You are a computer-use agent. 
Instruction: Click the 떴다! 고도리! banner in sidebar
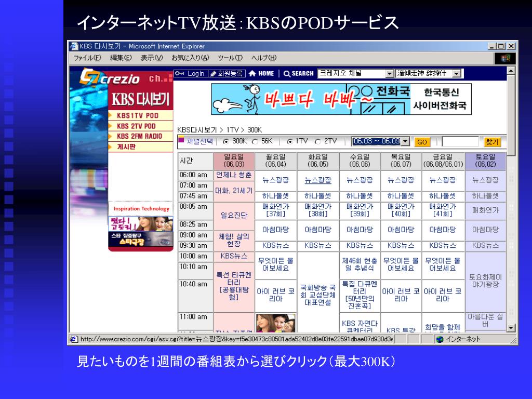(x=141, y=224)
